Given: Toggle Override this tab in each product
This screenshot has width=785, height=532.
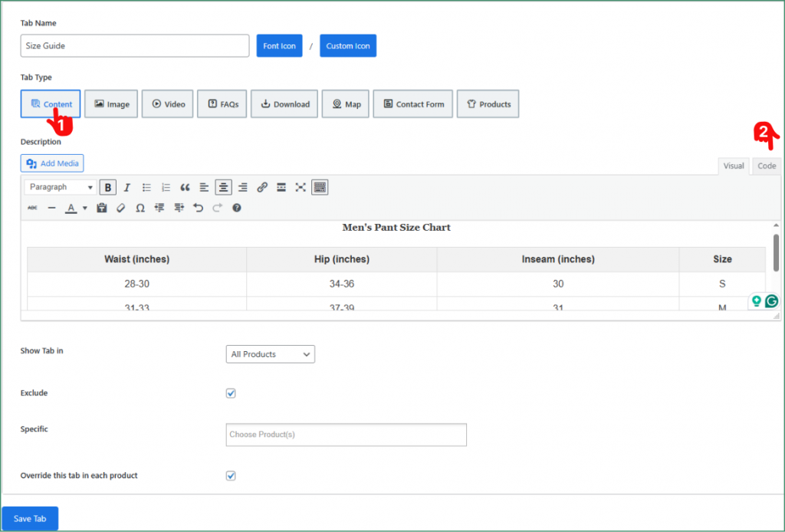Looking at the screenshot, I should point(231,476).
